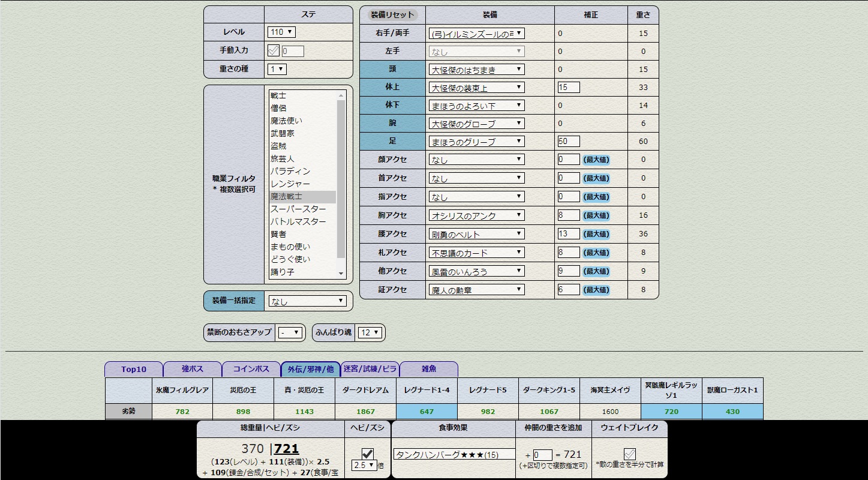Open the 顔アクセ dropdown

click(476, 160)
